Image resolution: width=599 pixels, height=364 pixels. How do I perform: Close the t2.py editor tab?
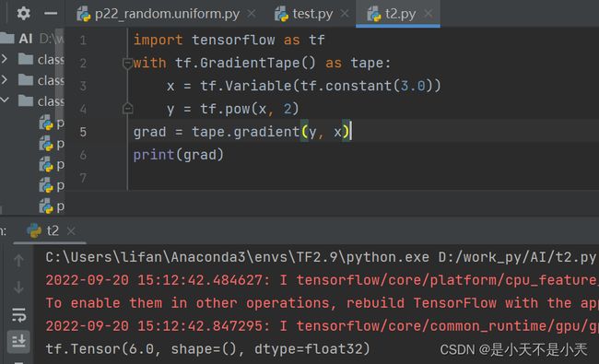[429, 14]
